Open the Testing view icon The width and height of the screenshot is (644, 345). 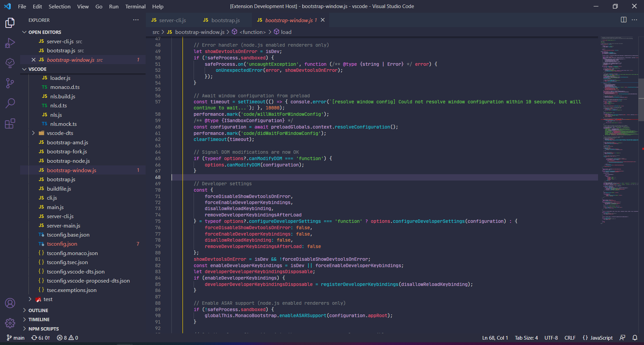pos(10,63)
